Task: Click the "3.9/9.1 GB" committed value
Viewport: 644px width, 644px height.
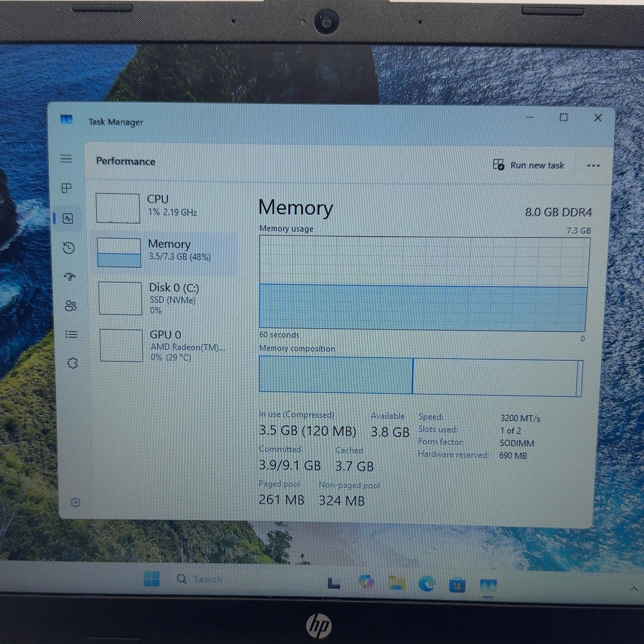Action: [290, 465]
